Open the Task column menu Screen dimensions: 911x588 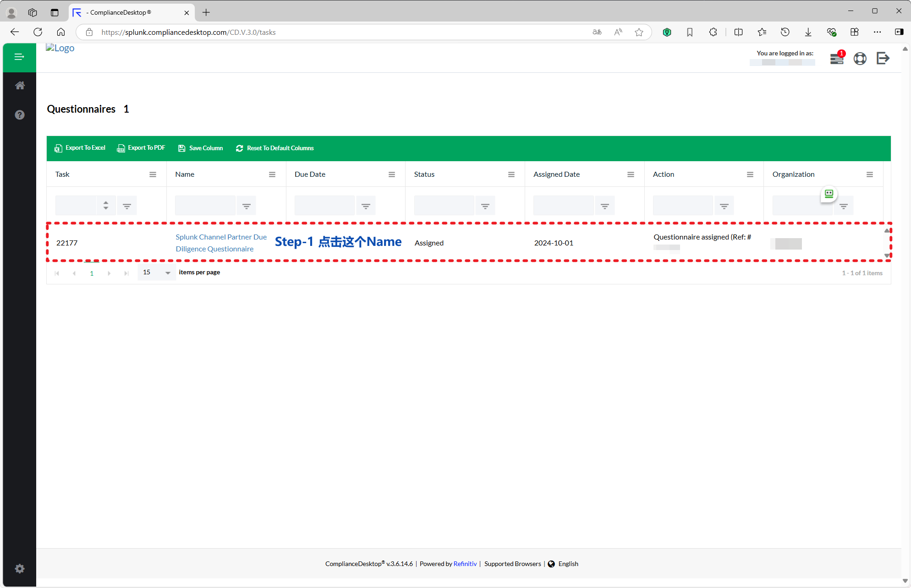pos(153,174)
